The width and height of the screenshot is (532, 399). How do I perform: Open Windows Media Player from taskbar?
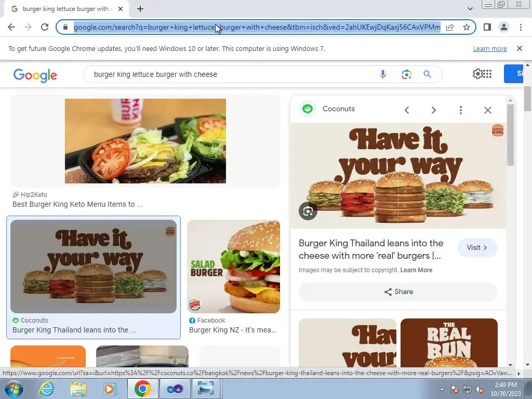tap(110, 389)
